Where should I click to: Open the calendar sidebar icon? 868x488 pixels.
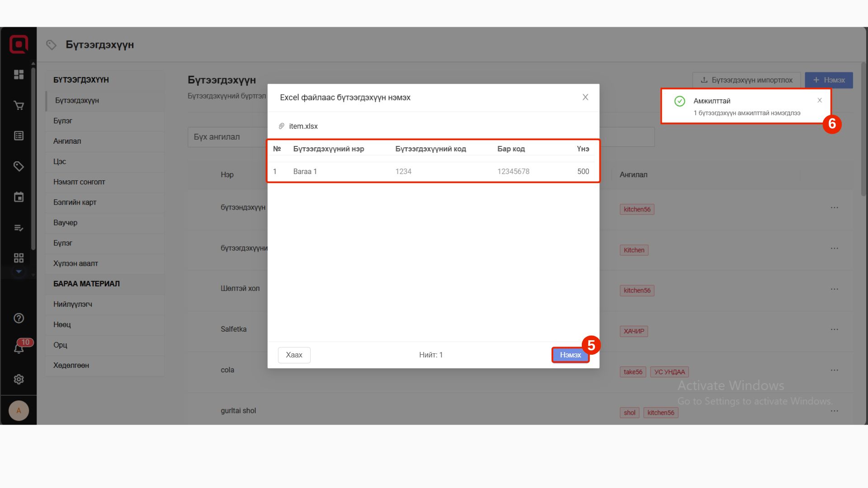pos(19,197)
